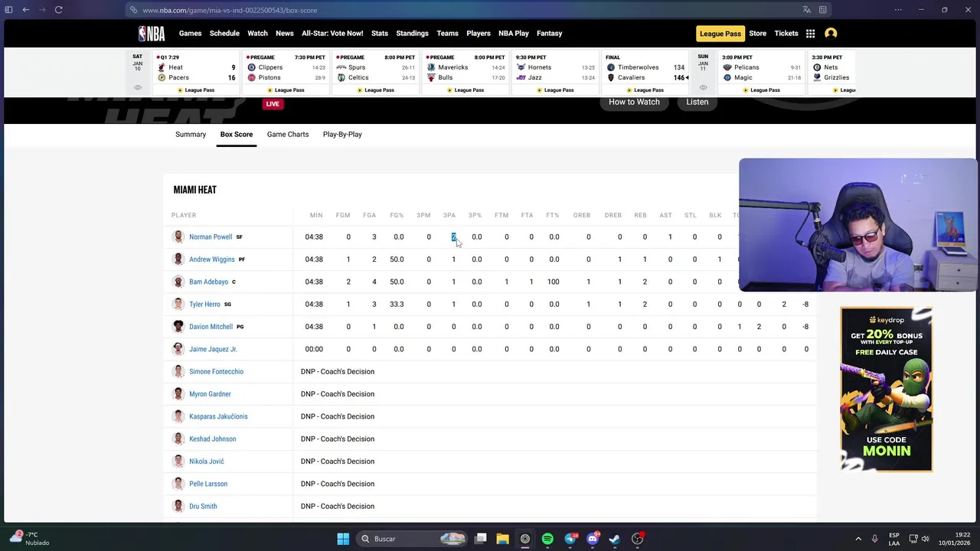Click the volume speaker tray icon
This screenshot has width=980, height=551.
(925, 539)
